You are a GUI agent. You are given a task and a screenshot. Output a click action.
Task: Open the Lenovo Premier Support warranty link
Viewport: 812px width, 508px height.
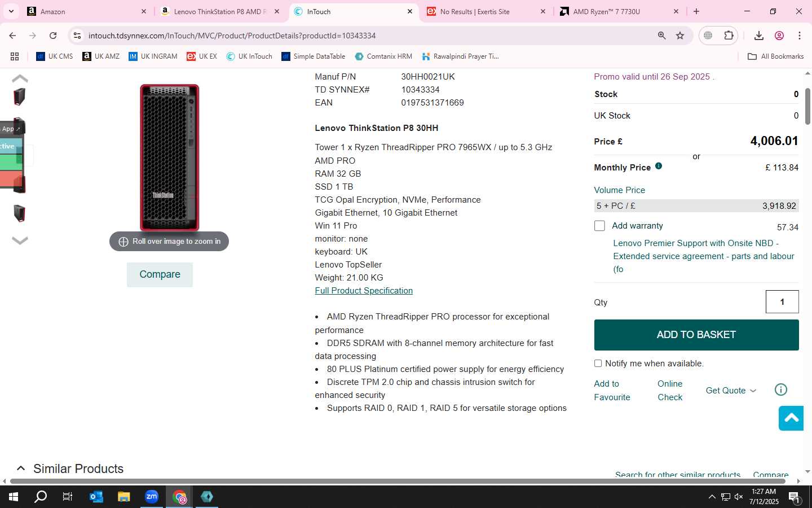coord(704,256)
